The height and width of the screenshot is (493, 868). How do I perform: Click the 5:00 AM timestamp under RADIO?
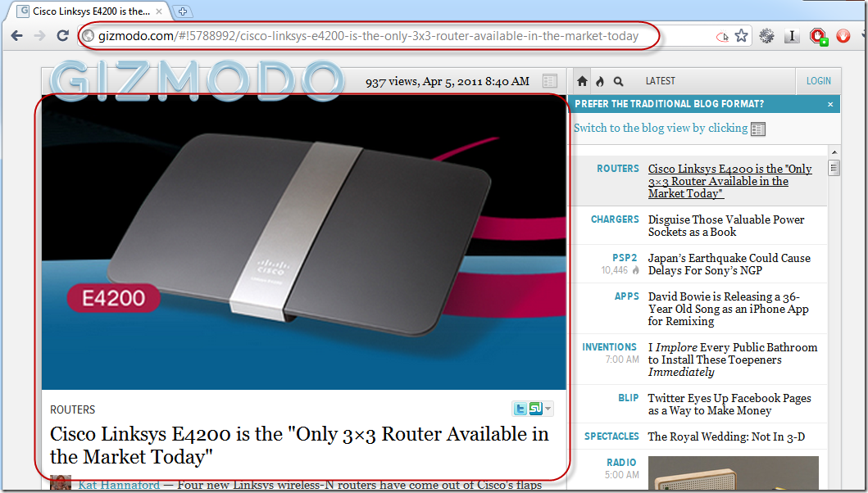coord(622,475)
